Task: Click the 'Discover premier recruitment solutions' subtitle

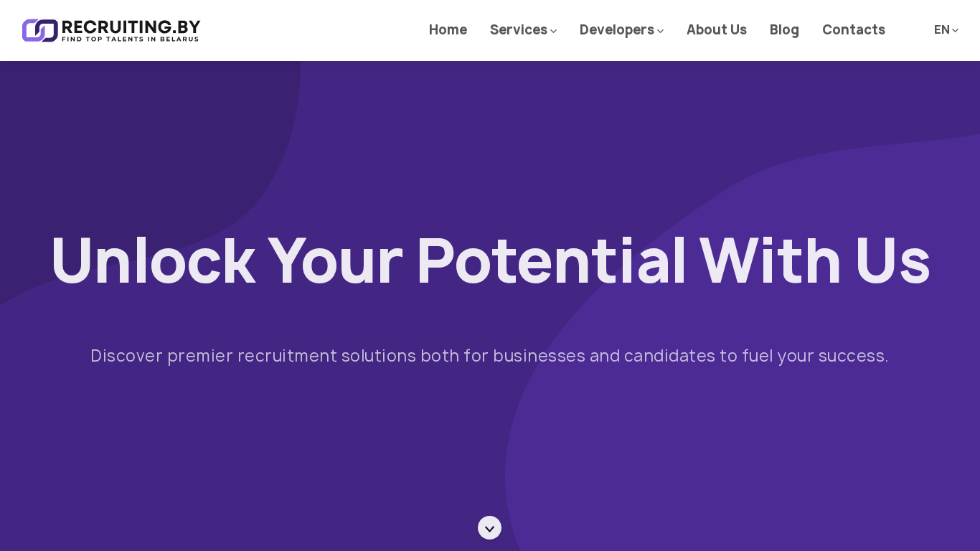Action: pyautogui.click(x=489, y=355)
